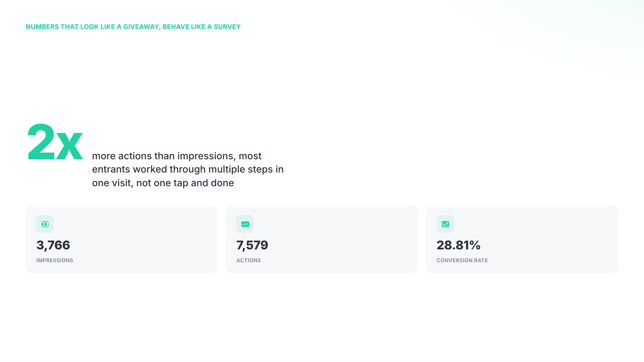This screenshot has width=644, height=362.
Task: Click the green slide heading text
Action: pos(133,27)
